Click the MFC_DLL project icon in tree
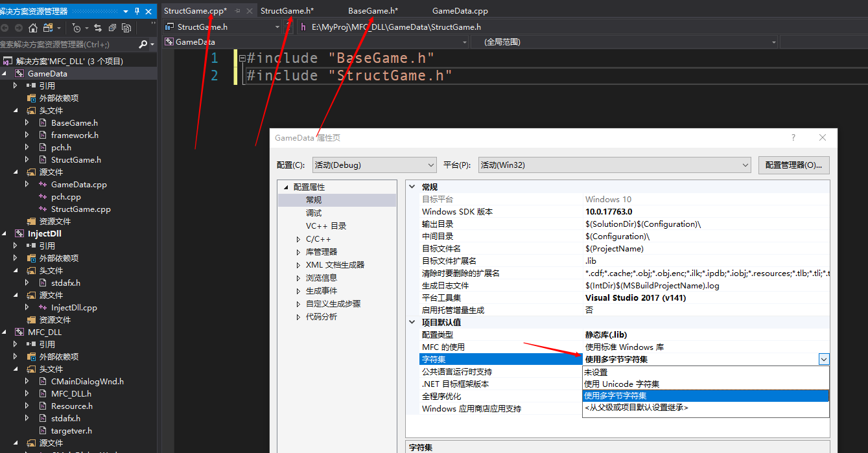This screenshot has width=868, height=453. [x=19, y=332]
